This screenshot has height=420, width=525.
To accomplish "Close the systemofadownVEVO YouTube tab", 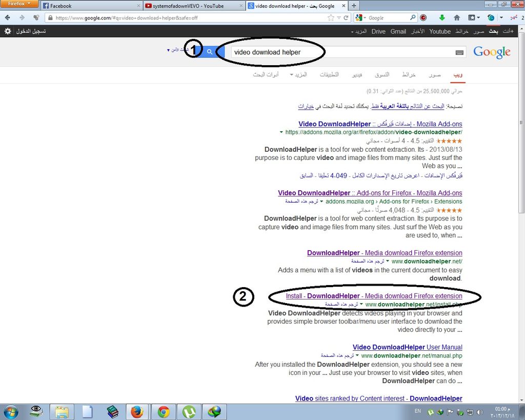I will coord(241,6).
